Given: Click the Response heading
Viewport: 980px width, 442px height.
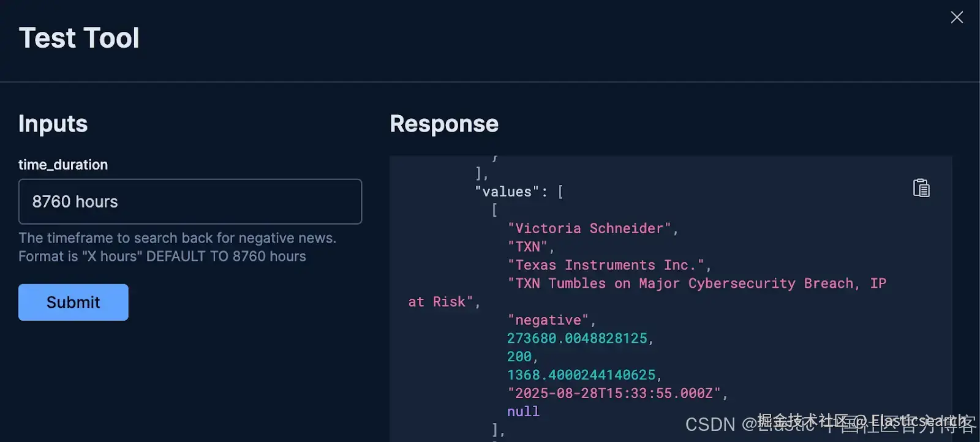Looking at the screenshot, I should point(444,124).
